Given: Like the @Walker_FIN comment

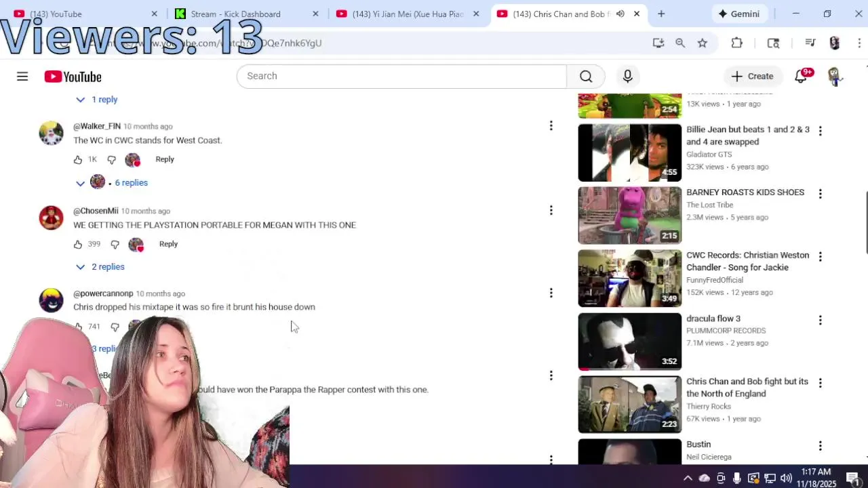Looking at the screenshot, I should click(78, 160).
